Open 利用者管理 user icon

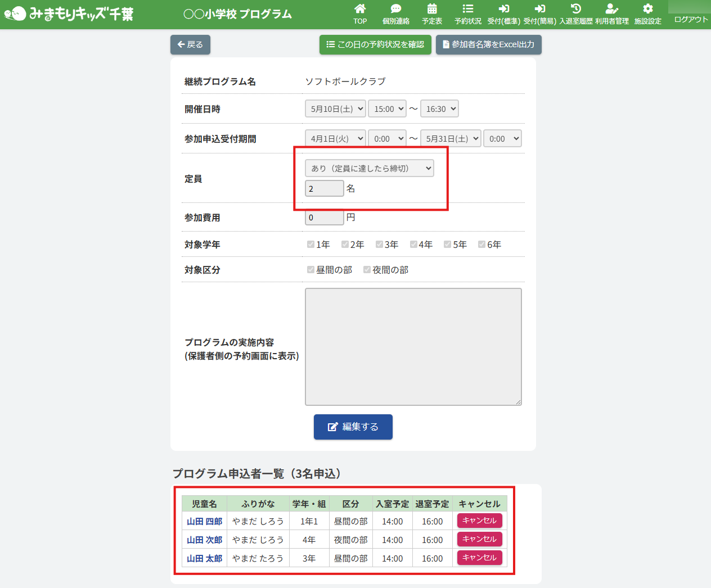tap(611, 9)
